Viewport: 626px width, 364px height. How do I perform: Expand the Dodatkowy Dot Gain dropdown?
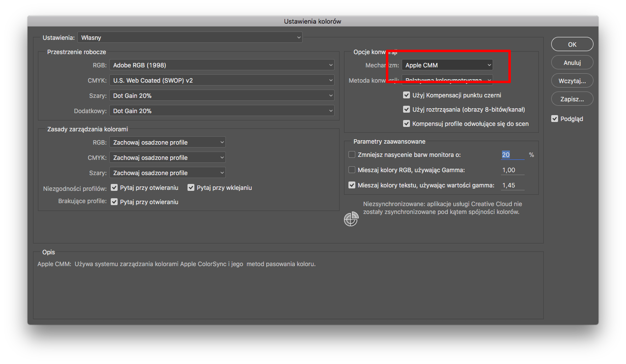point(222,111)
